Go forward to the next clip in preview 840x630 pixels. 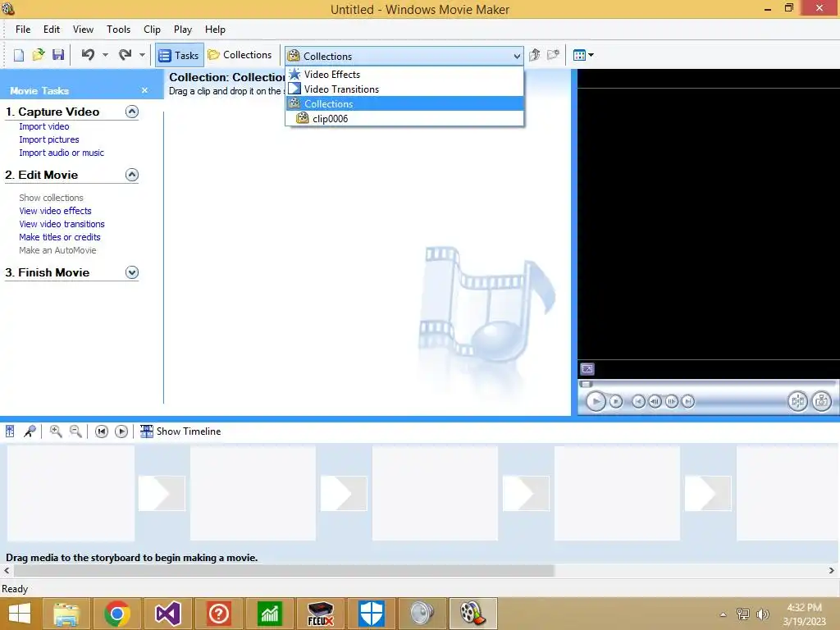point(688,401)
